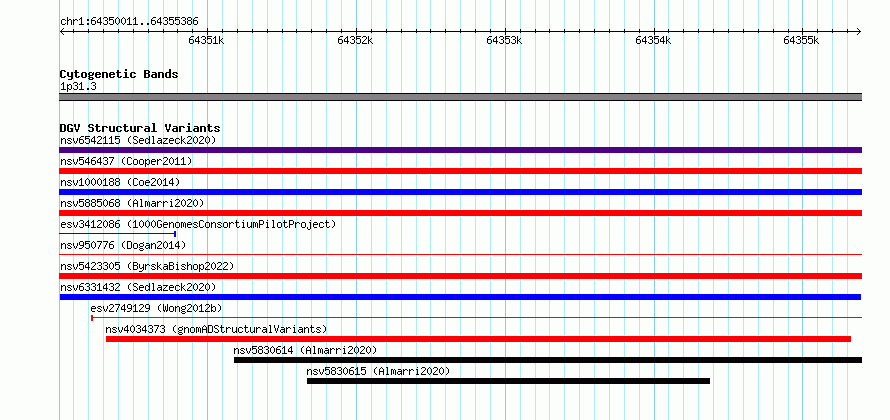890x420 pixels.
Task: Click the red nsv5423305 ByrskaBishop2022 bar
Action: (x=460, y=276)
